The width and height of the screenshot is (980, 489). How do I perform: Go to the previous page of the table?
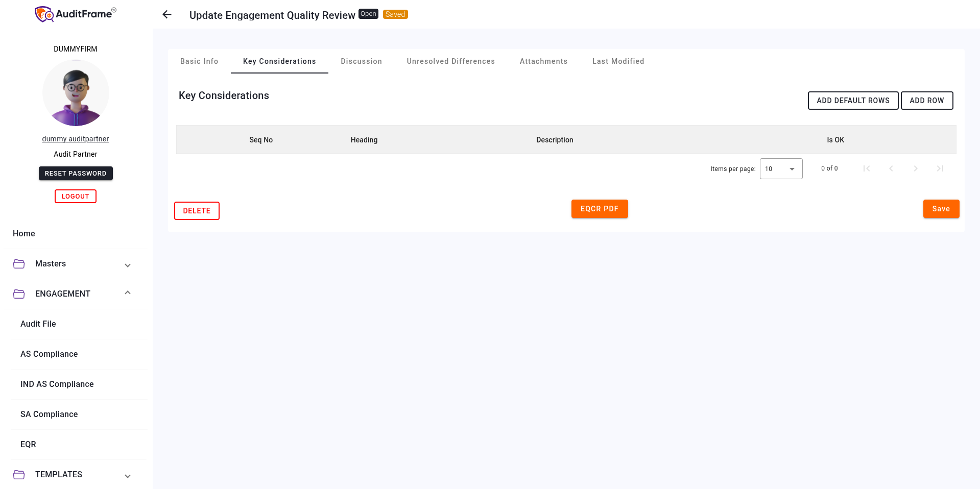point(891,168)
